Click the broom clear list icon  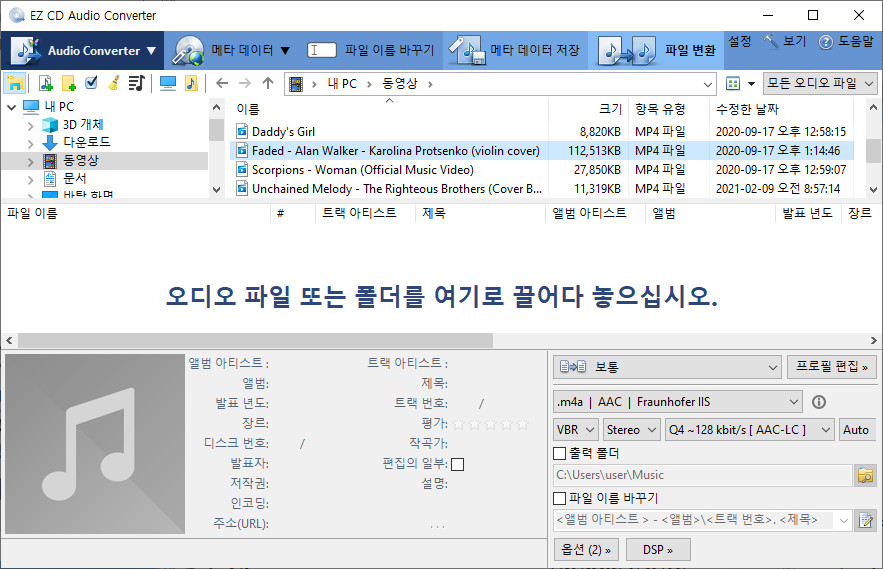114,83
